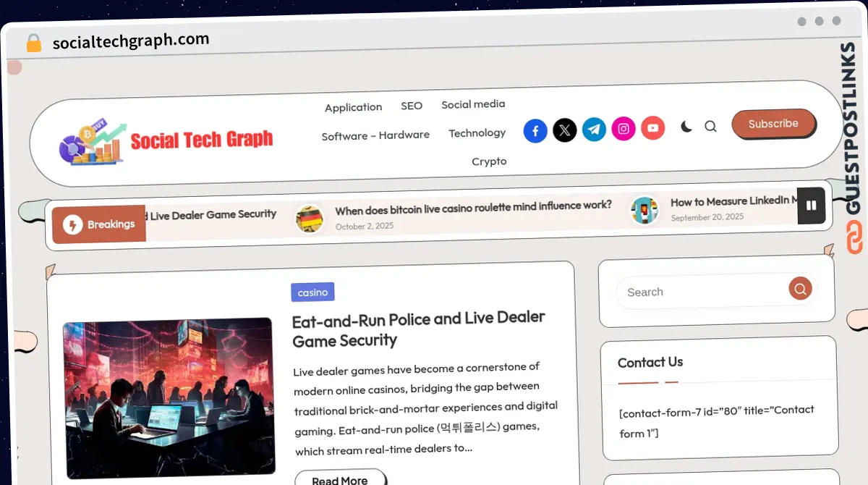Image resolution: width=868 pixels, height=485 pixels.
Task: Open the Crypto navigation item
Action: click(x=489, y=161)
